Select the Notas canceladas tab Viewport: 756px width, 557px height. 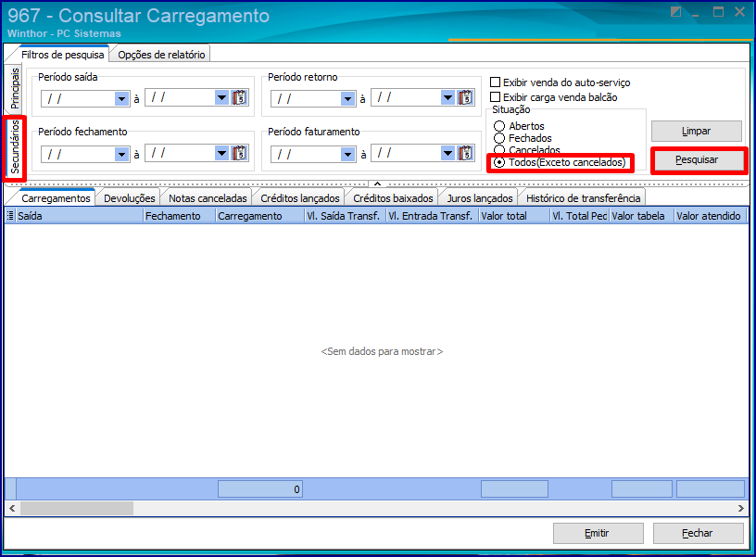[208, 198]
